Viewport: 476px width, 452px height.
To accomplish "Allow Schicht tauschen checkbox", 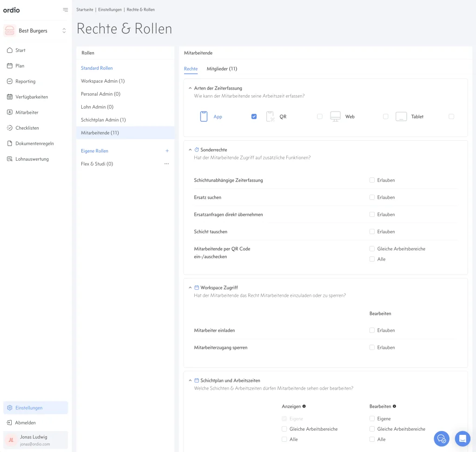I will pyautogui.click(x=372, y=231).
